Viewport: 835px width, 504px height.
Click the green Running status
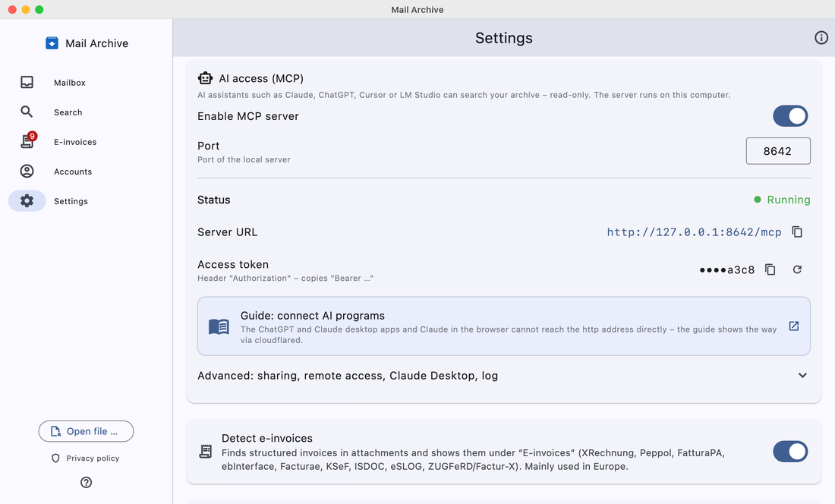783,200
